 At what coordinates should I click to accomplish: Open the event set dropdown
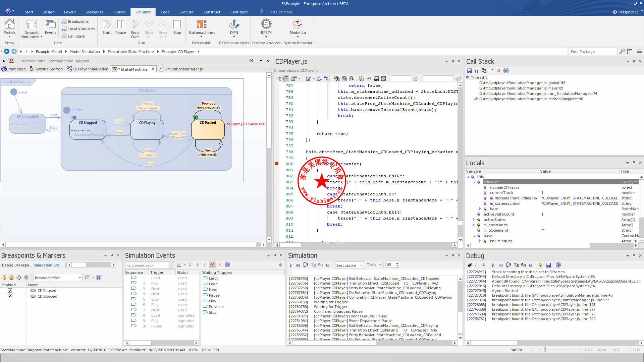(x=171, y=265)
